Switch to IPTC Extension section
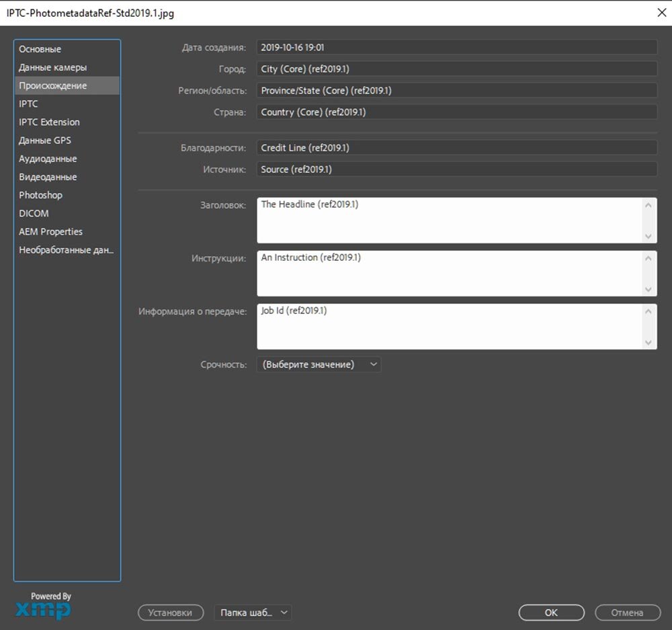The image size is (672, 630). point(67,122)
